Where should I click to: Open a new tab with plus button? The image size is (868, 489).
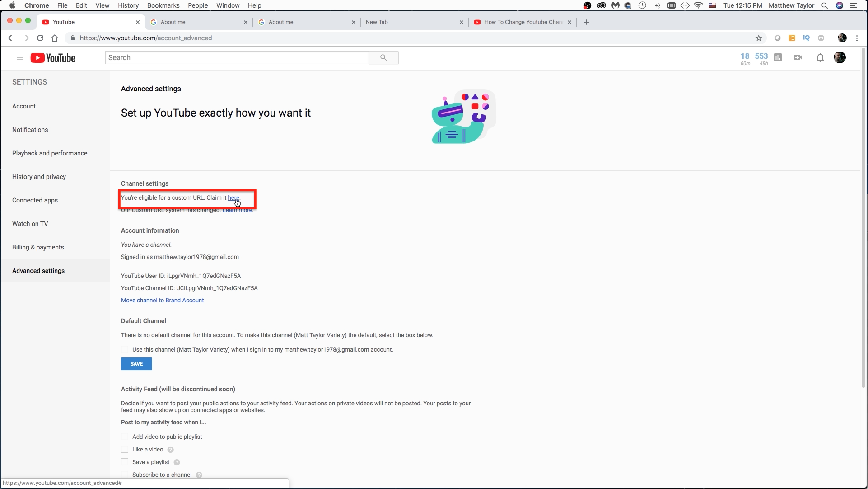click(586, 22)
